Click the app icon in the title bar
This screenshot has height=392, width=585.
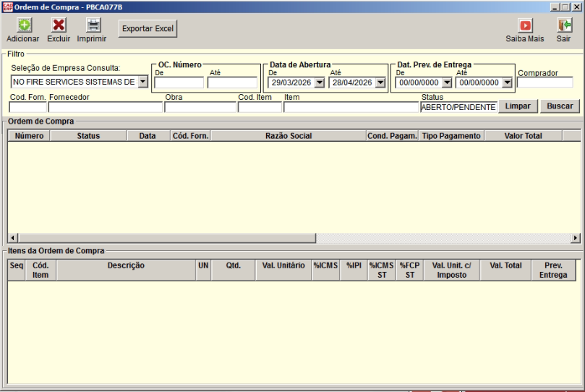click(x=7, y=7)
